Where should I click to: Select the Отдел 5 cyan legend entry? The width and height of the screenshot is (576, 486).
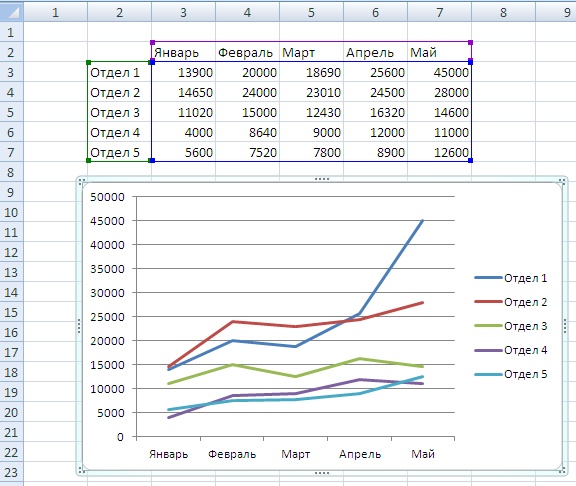[511, 374]
